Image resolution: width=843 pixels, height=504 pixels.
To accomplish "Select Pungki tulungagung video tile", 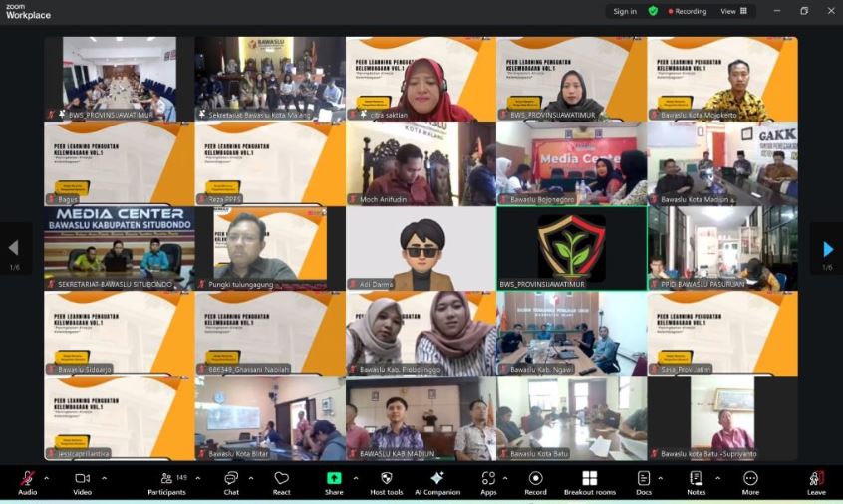I will 270,248.
